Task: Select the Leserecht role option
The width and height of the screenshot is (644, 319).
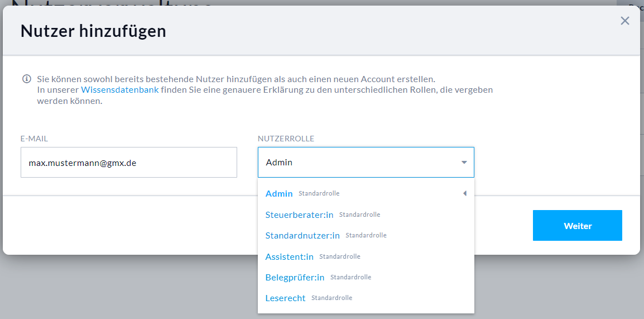Action: [x=285, y=298]
